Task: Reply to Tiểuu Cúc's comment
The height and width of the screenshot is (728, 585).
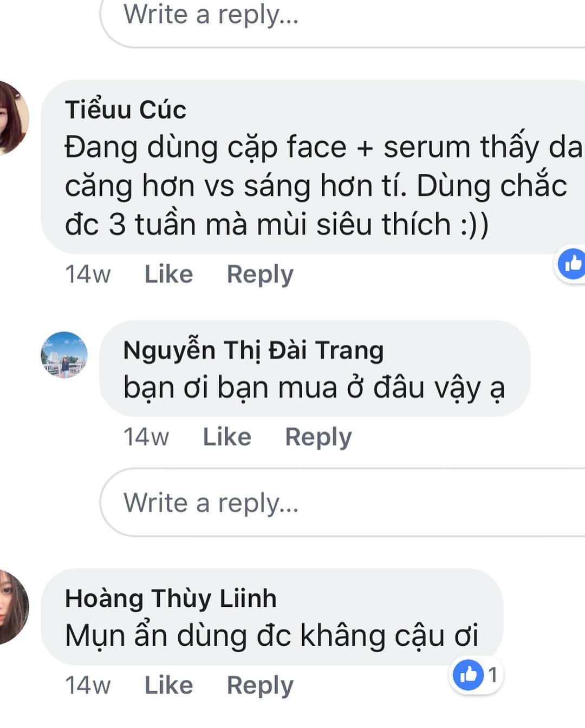Action: (259, 274)
